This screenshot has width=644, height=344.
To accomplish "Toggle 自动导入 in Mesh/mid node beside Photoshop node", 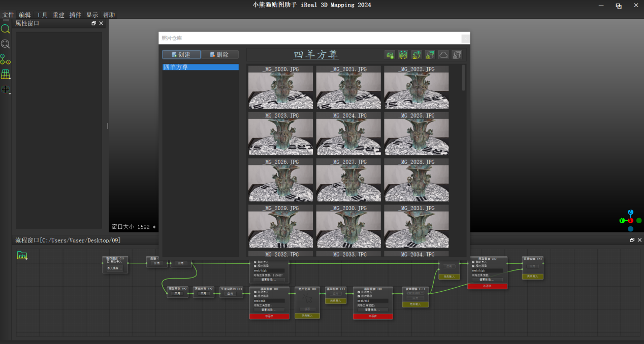I will tap(359, 292).
